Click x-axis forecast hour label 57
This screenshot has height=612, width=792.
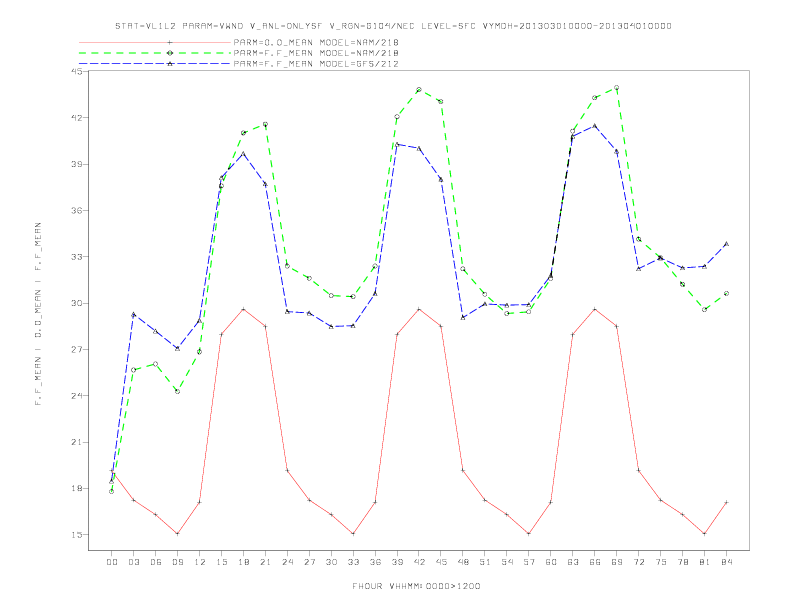pos(529,562)
